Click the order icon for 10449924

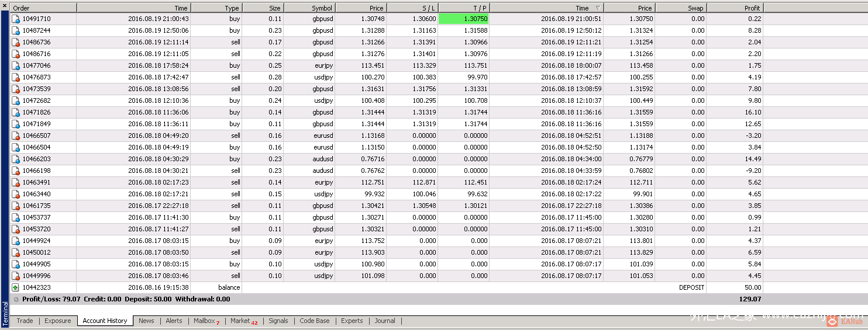coord(16,241)
